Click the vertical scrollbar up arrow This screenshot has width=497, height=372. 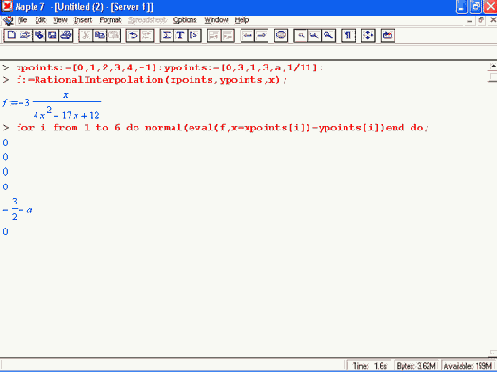(x=493, y=66)
